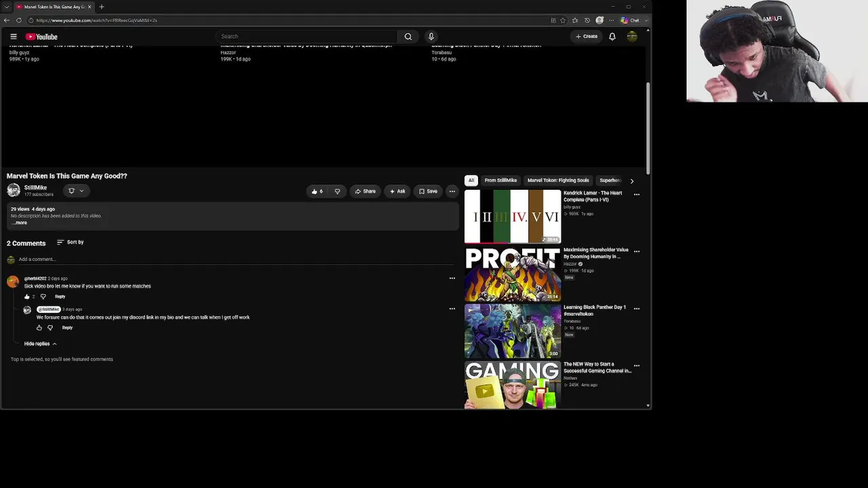Show more filter chips with right arrow

632,181
